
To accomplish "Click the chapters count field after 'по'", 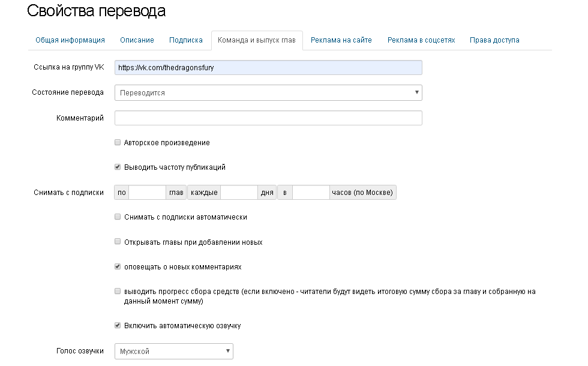I will coord(148,193).
